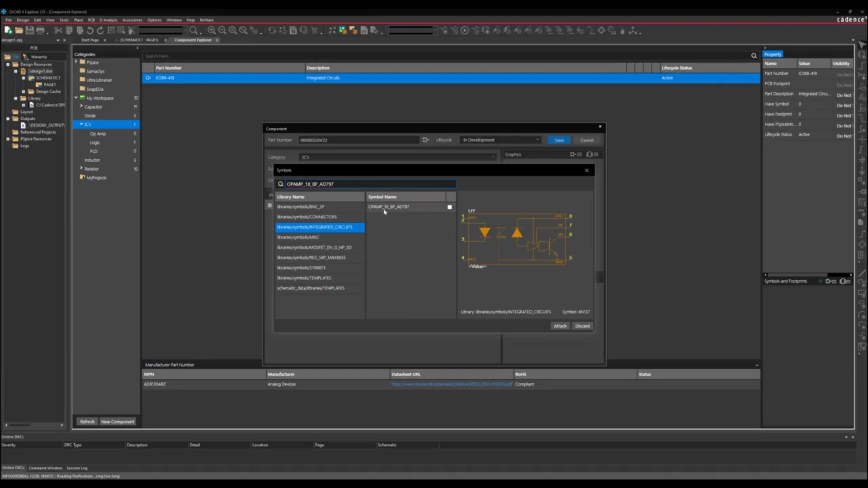This screenshot has height=488, width=868.
Task: Select the IC068-419 part row
Action: tap(451, 78)
